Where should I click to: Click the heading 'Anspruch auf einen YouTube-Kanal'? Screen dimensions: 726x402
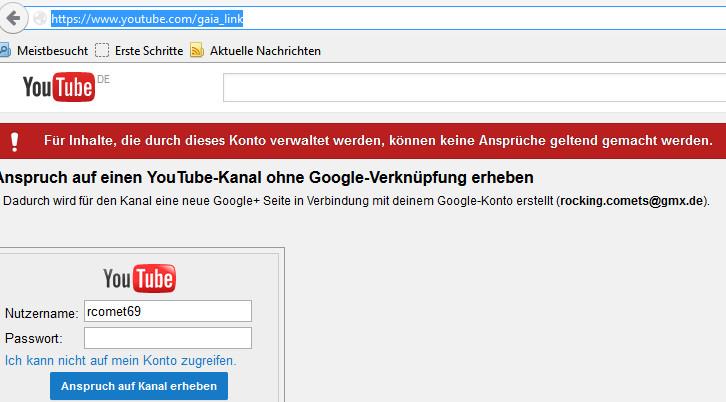[266, 177]
